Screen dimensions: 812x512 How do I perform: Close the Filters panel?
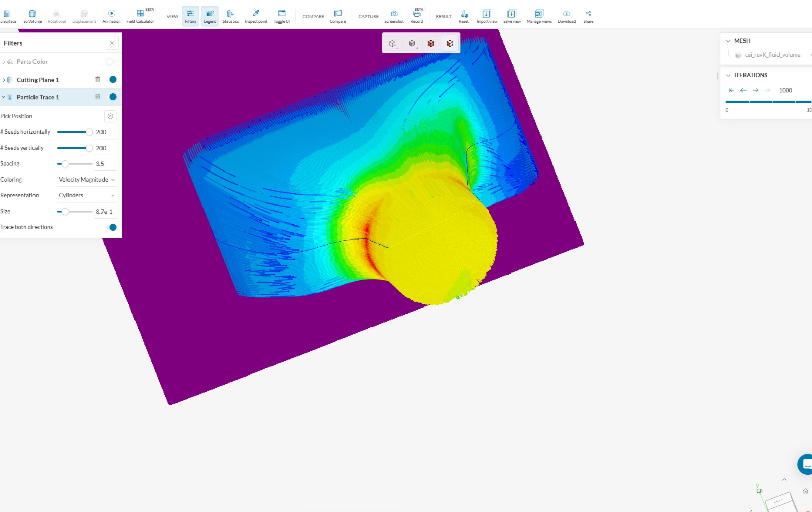point(112,43)
